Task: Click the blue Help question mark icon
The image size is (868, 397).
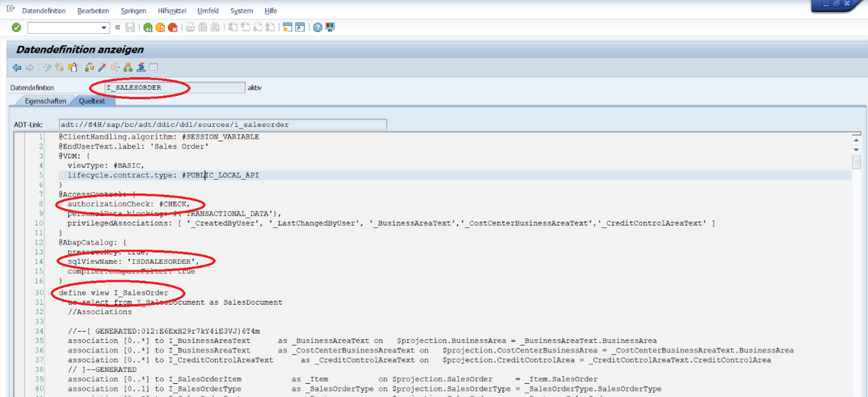Action: coord(318,28)
